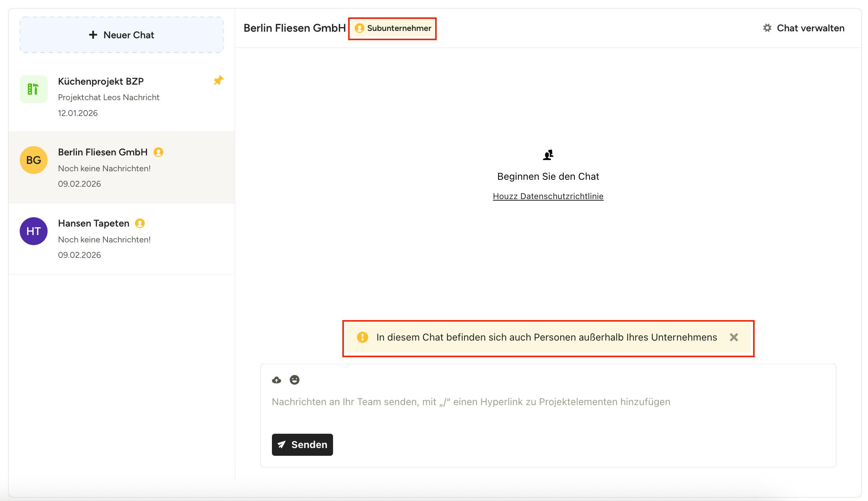Click the paper plane icon in Senden
Viewport: 868px width, 501px height.
tap(282, 445)
